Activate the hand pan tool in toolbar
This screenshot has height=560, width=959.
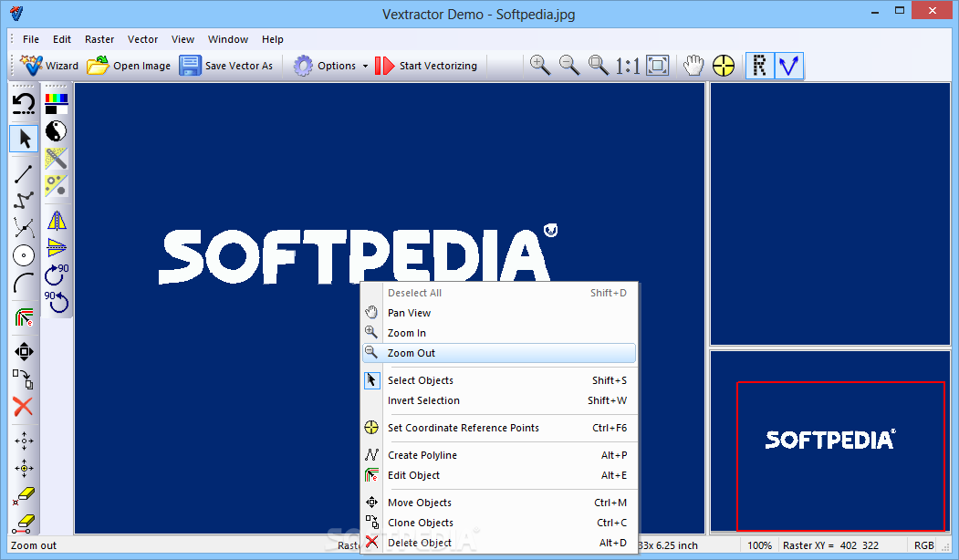(693, 66)
